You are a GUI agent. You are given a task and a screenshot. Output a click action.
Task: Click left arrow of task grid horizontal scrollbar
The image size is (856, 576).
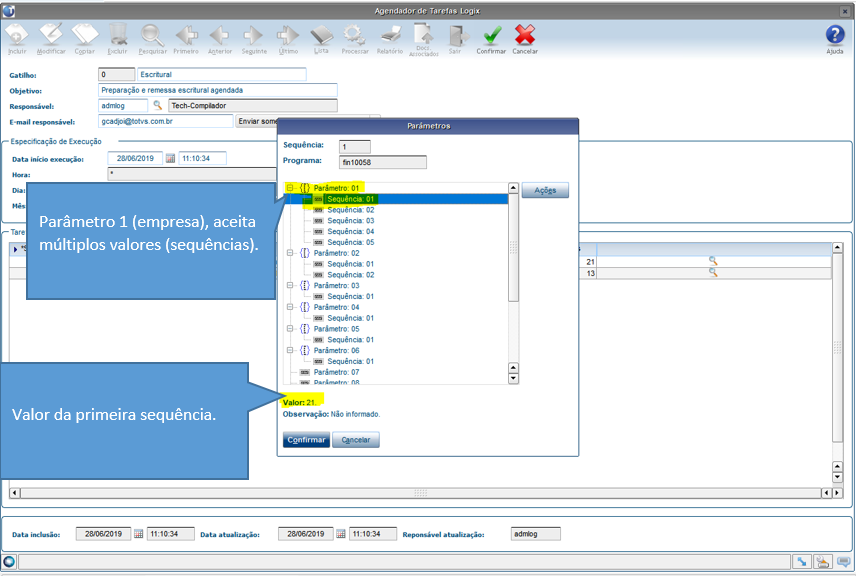click(15, 493)
